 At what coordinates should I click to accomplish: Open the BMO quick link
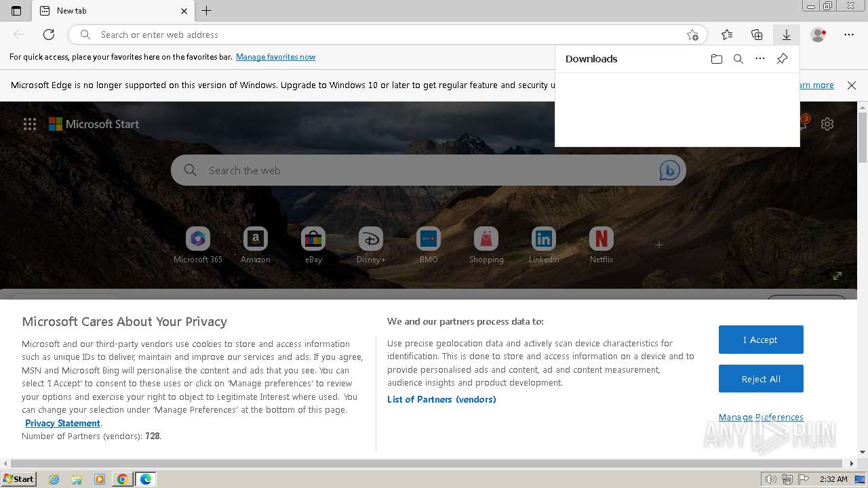click(429, 246)
